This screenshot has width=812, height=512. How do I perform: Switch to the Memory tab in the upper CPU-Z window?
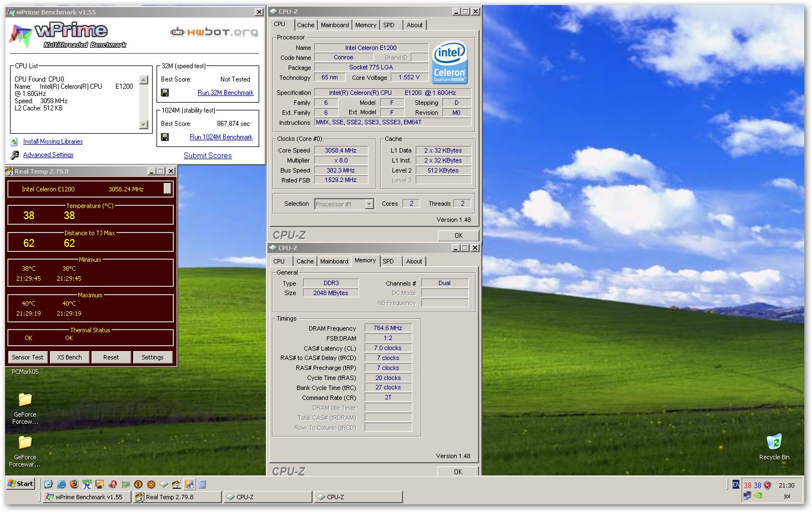tap(366, 25)
